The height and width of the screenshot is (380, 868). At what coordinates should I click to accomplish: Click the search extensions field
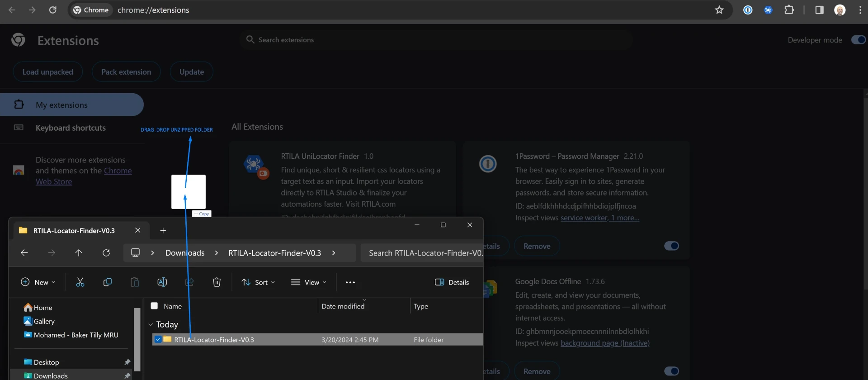[436, 40]
